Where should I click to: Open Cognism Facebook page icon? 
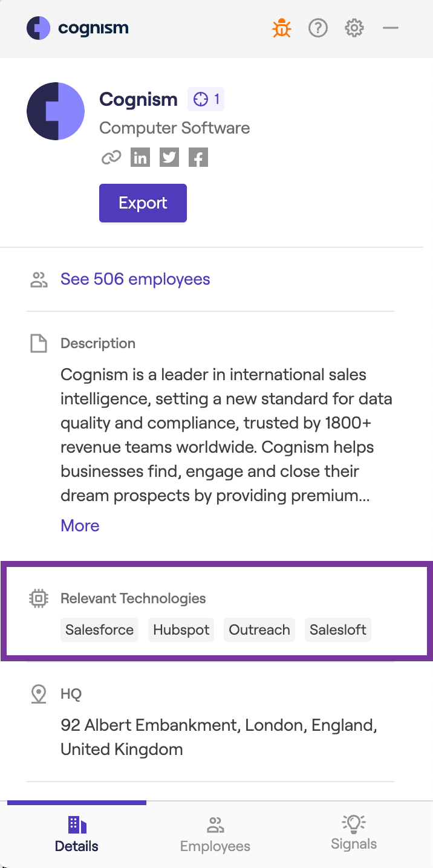tap(198, 158)
